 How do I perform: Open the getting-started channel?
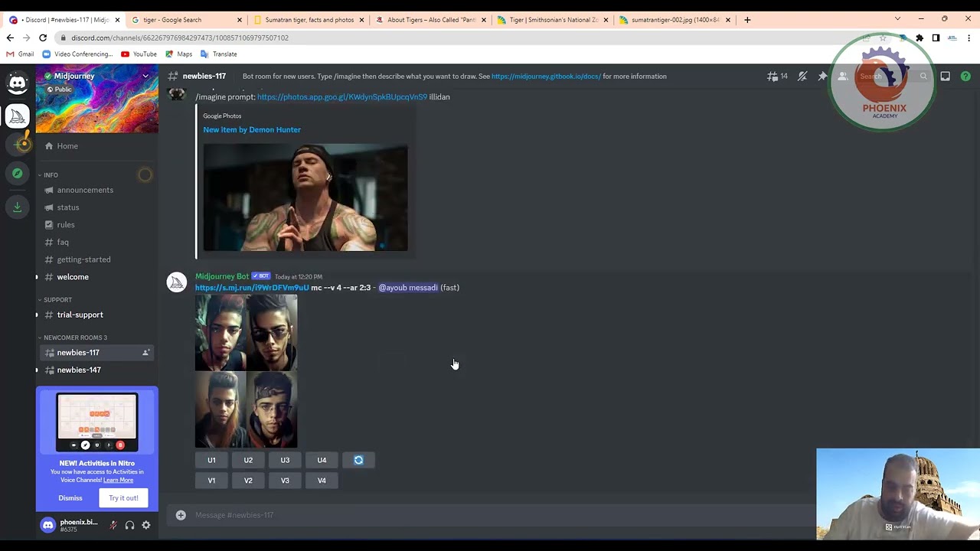97,259
